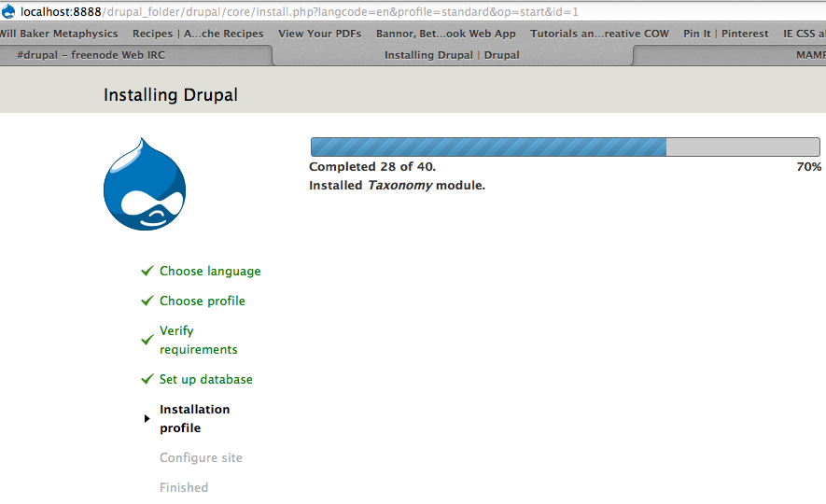Click the checkmark beside Set up database
826x504 pixels.
point(147,379)
